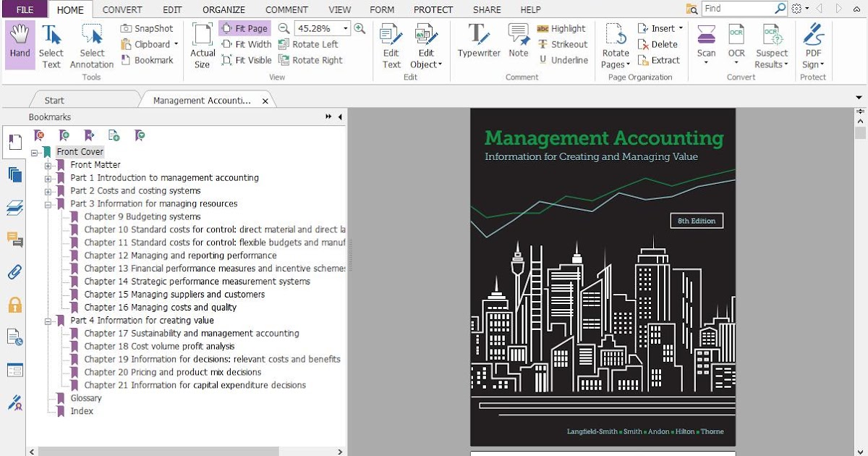Switch to the COMMENT ribbon tab
This screenshot has width=868, height=456.
click(x=286, y=9)
